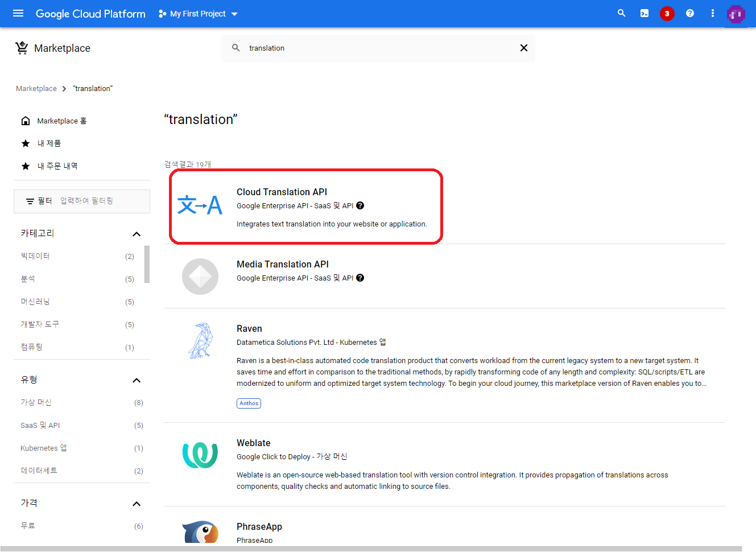Click the user account avatar
Viewport: 756px width, 552px height.
736,14
